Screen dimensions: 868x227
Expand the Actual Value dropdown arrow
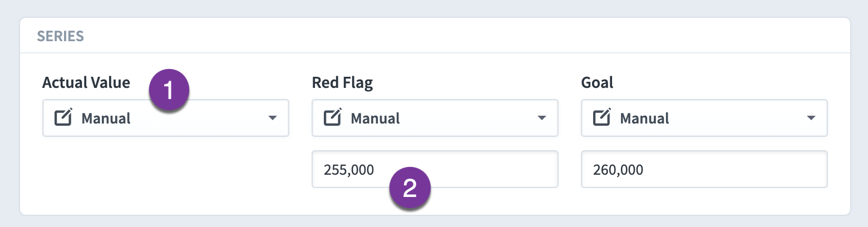click(272, 118)
